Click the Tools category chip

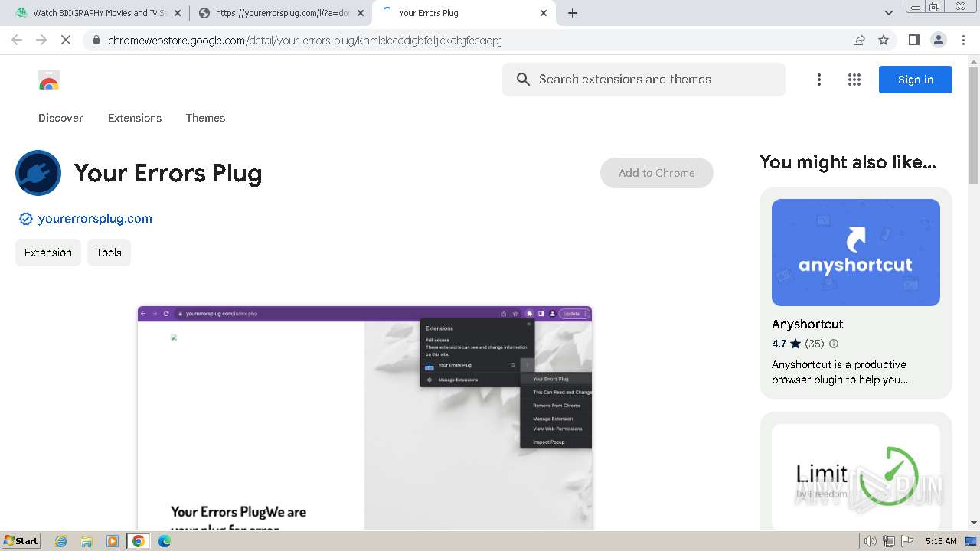pyautogui.click(x=109, y=253)
